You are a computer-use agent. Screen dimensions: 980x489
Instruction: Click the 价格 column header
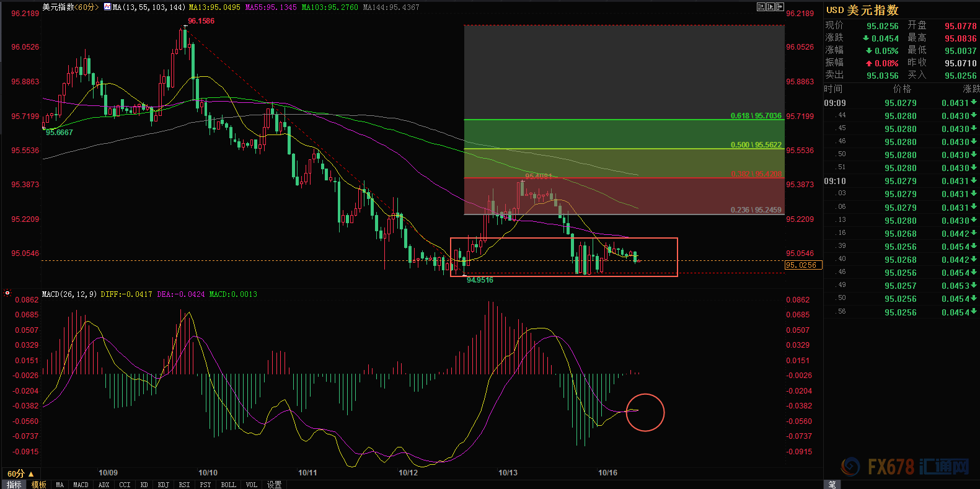[902, 89]
